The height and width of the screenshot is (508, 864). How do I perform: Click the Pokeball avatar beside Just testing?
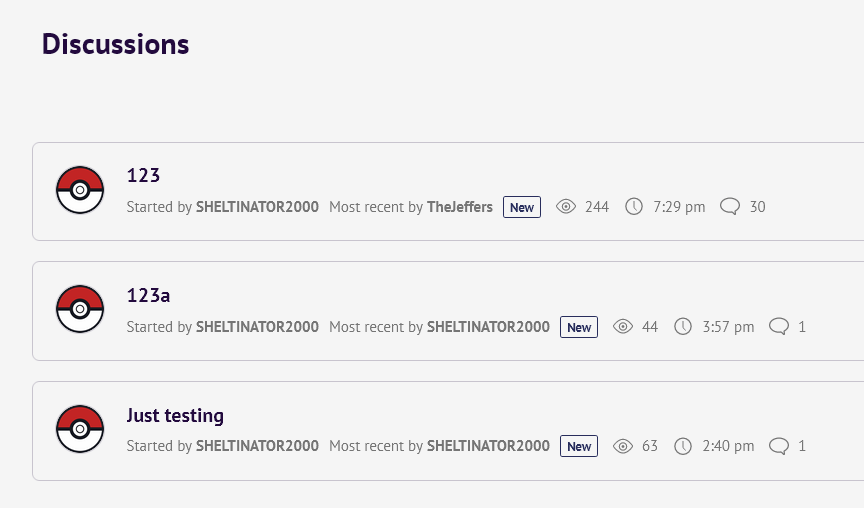[x=80, y=429]
